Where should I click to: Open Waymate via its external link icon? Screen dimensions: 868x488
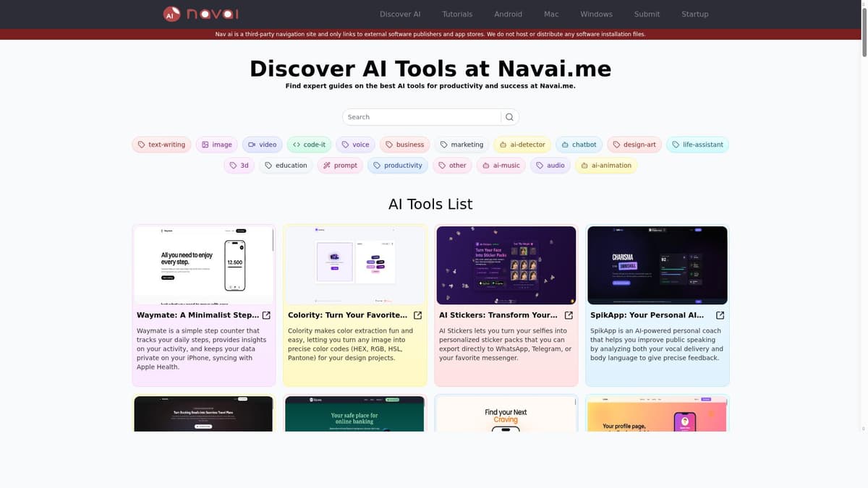tap(265, 315)
